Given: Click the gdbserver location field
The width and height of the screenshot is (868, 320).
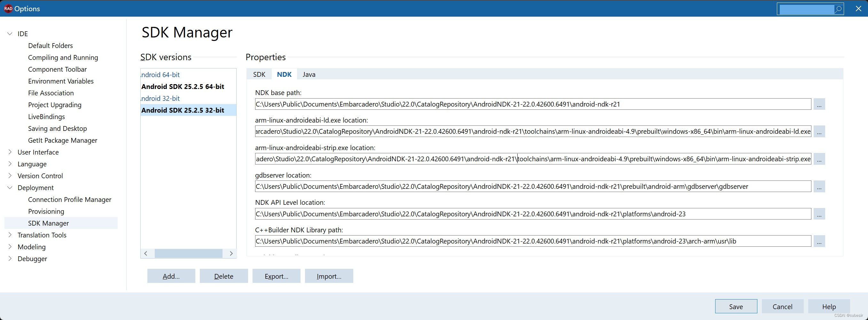Looking at the screenshot, I should coord(533,187).
